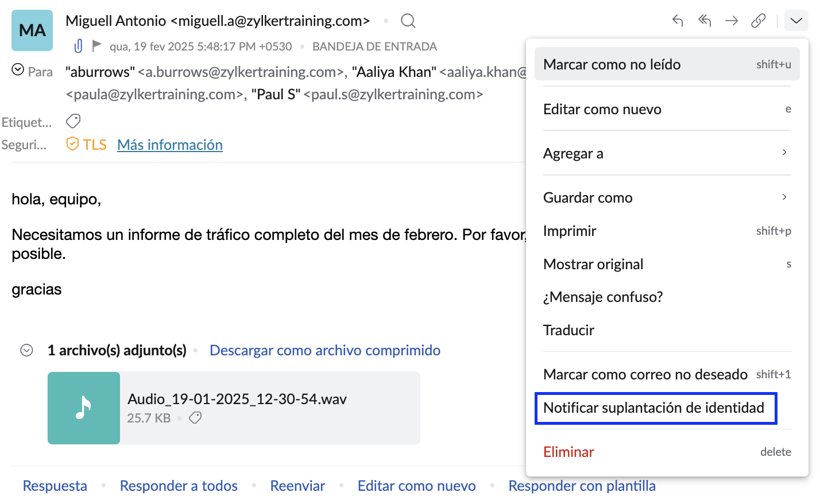
Task: Click the paperclip attachment icon
Action: coord(79,46)
